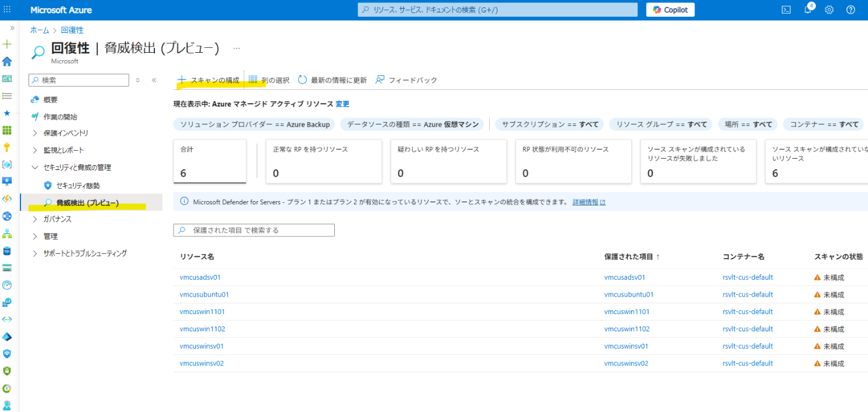
Task: Click the warning icon in vmcusadsv01 row
Action: pos(817,277)
